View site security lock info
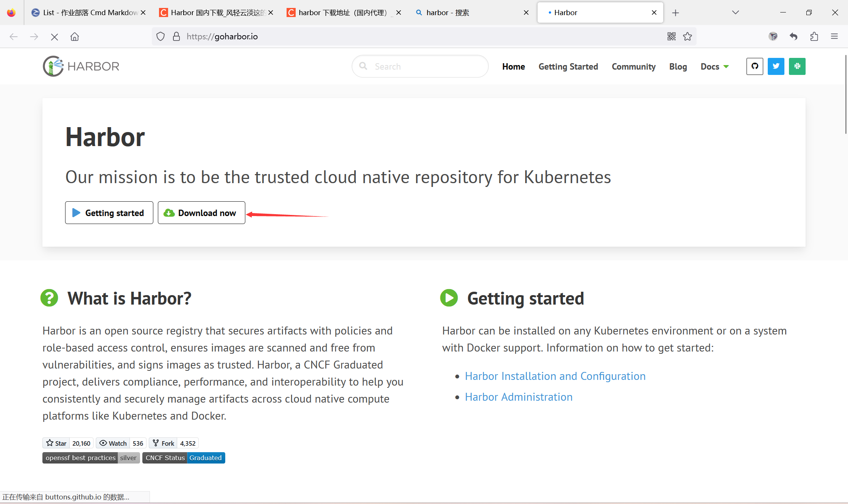 pos(176,37)
